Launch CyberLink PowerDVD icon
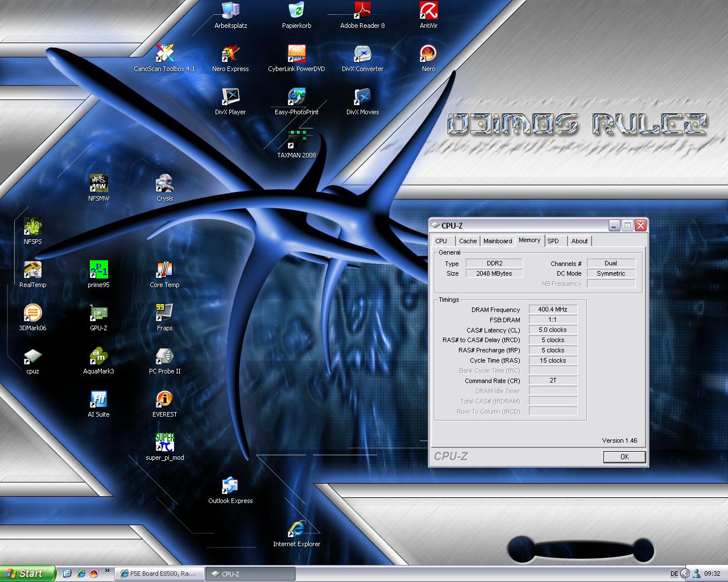This screenshot has height=582, width=728. point(296,59)
